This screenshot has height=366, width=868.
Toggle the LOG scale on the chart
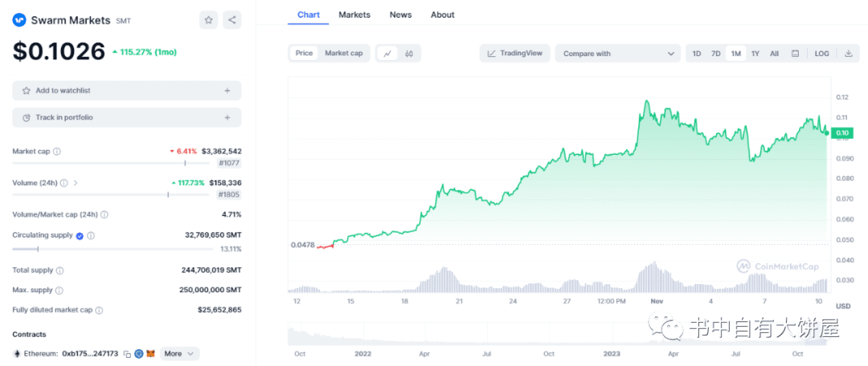point(821,54)
